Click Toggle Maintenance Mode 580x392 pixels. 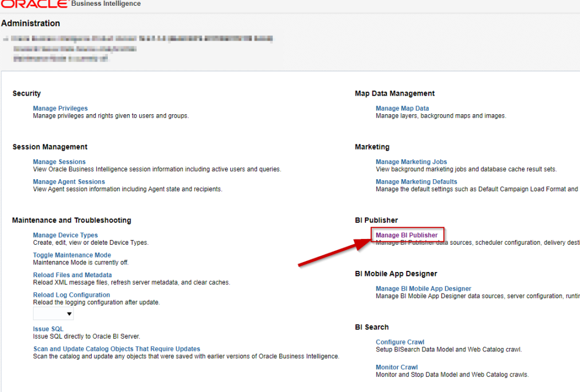(x=72, y=255)
